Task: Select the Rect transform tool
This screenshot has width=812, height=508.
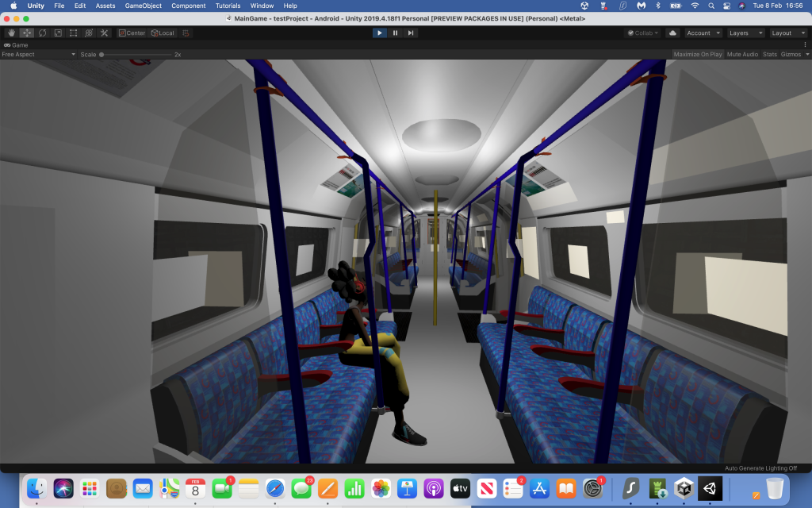Action: tap(74, 33)
